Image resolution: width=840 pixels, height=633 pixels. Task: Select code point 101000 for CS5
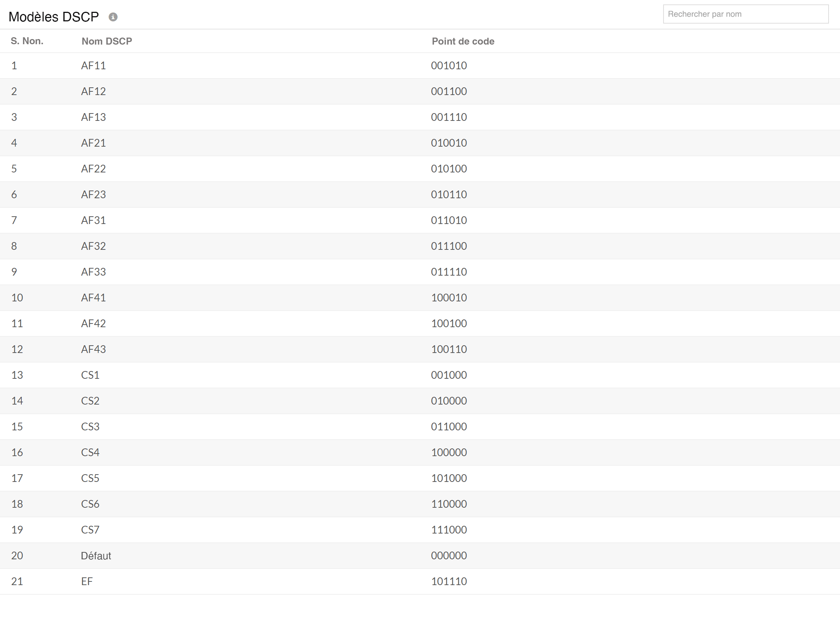point(449,478)
